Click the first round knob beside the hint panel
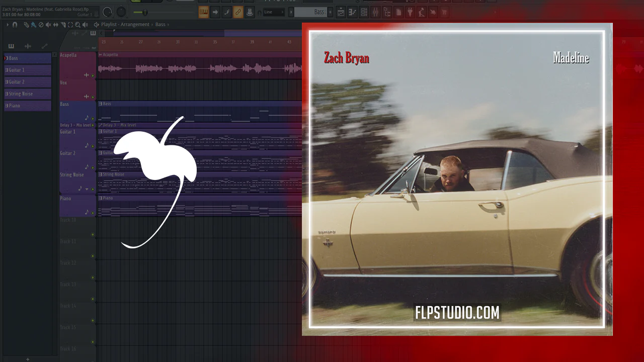 [108, 12]
